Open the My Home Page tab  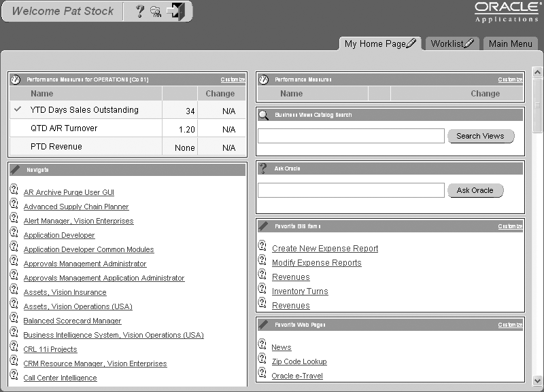380,43
